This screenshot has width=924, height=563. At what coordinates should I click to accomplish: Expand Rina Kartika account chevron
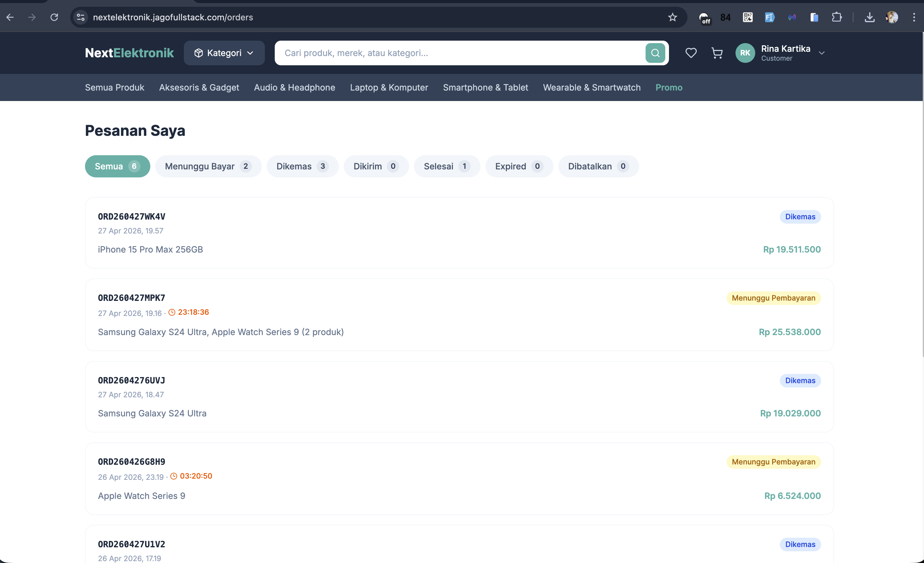pyautogui.click(x=822, y=53)
